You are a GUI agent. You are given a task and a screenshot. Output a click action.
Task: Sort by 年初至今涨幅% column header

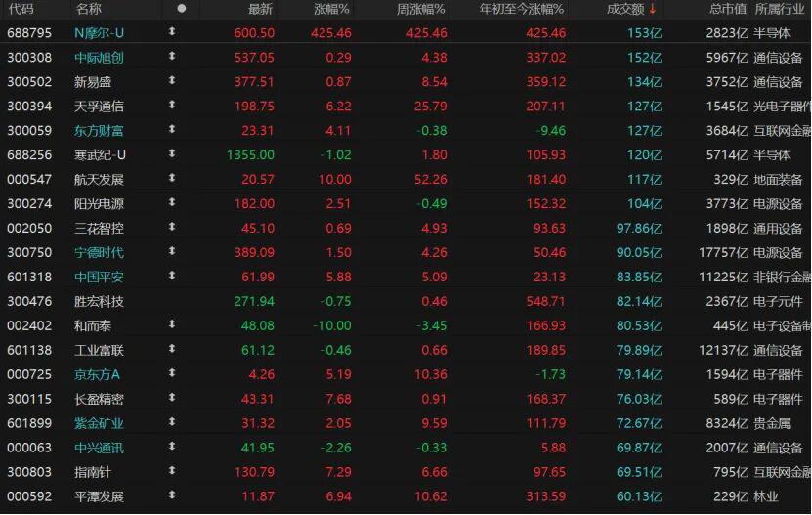522,9
